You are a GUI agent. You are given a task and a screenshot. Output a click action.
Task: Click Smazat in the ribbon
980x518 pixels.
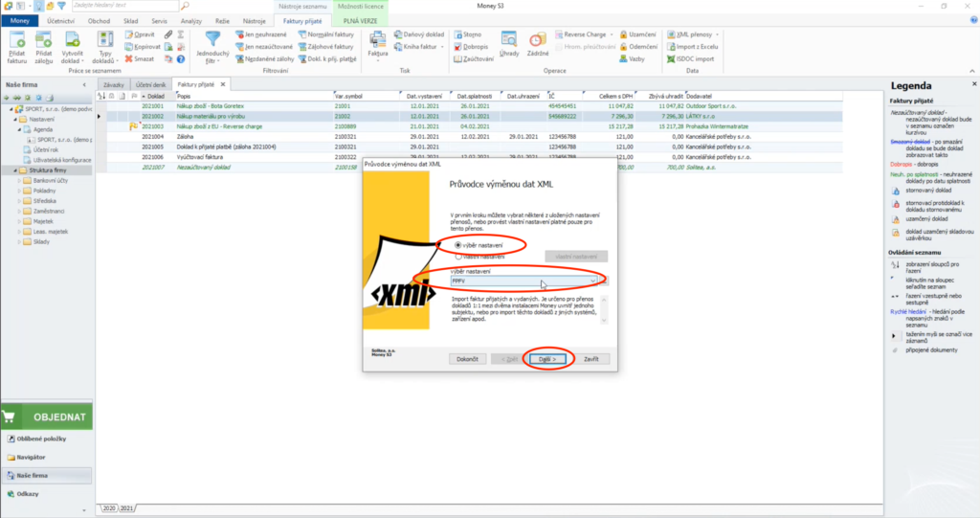tap(140, 58)
